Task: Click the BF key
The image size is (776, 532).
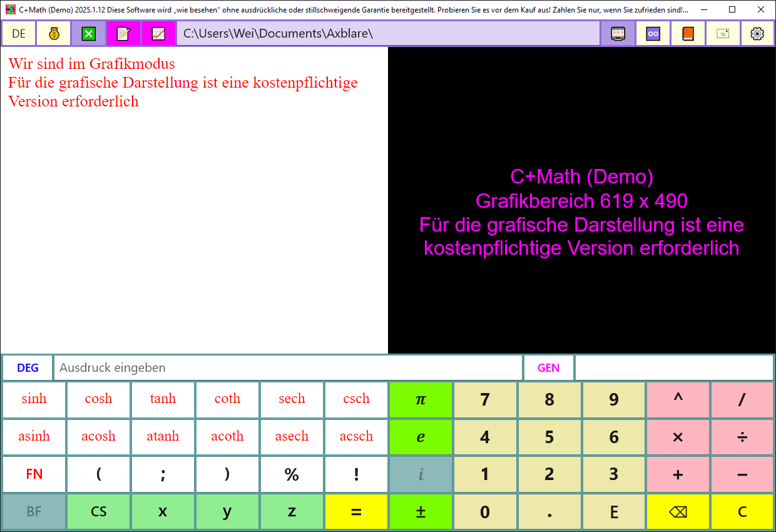Action: pos(34,512)
